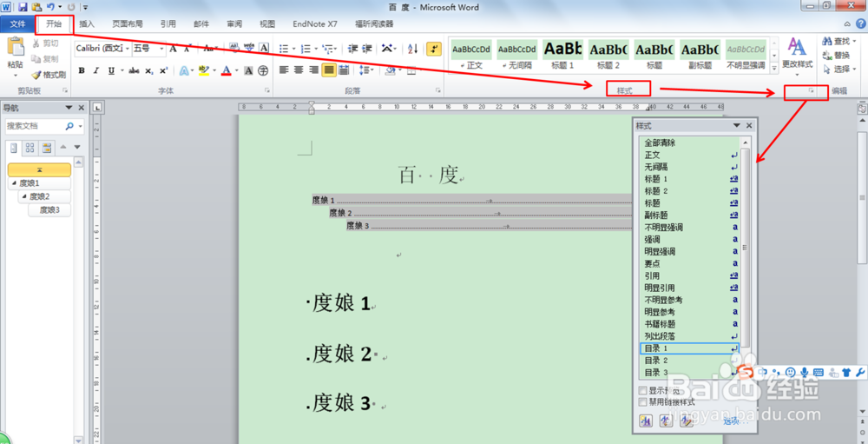Insert bulleted list
This screenshot has height=444, width=868.
tap(284, 49)
